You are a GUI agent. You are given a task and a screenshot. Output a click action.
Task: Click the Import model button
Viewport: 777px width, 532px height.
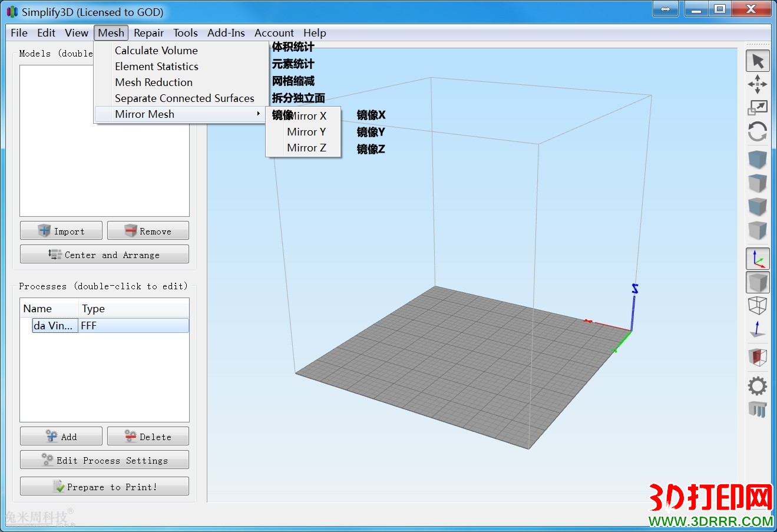(61, 231)
